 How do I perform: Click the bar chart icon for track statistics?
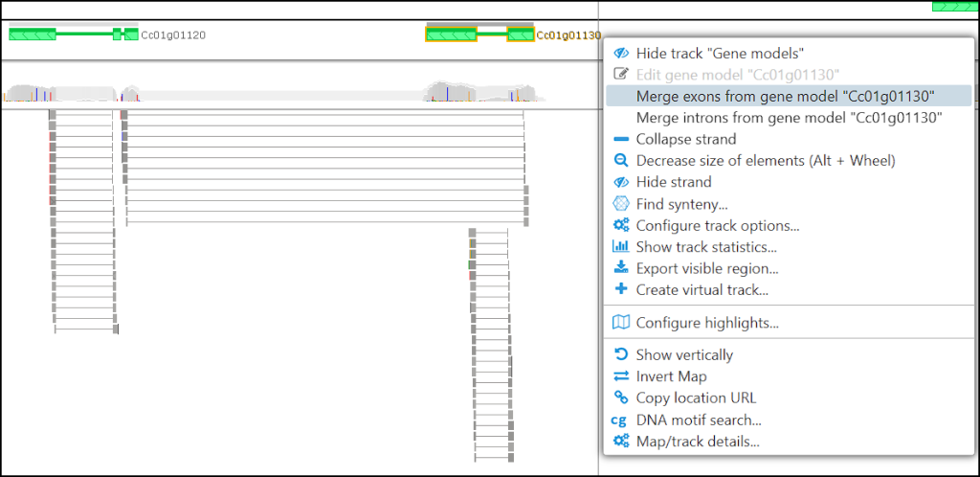[x=620, y=247]
